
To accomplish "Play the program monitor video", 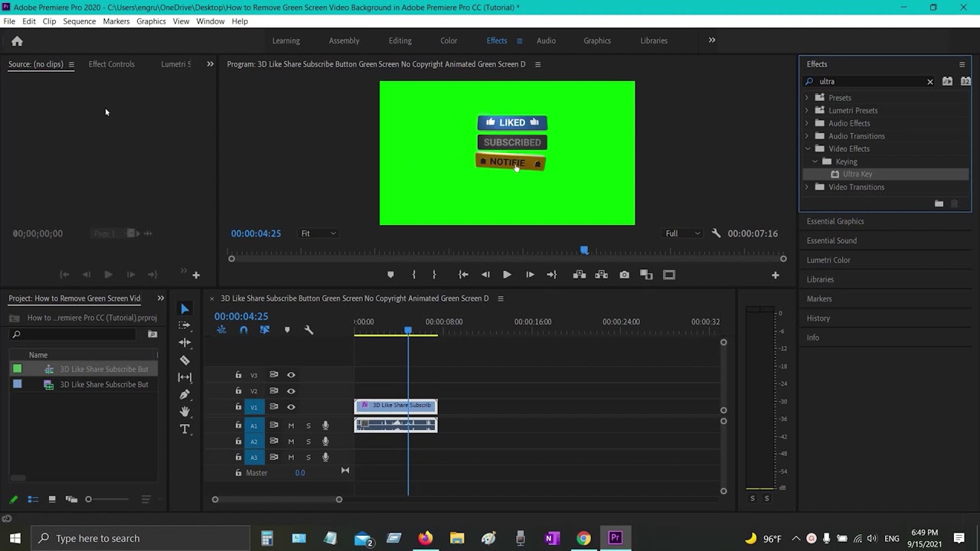I will [x=507, y=275].
